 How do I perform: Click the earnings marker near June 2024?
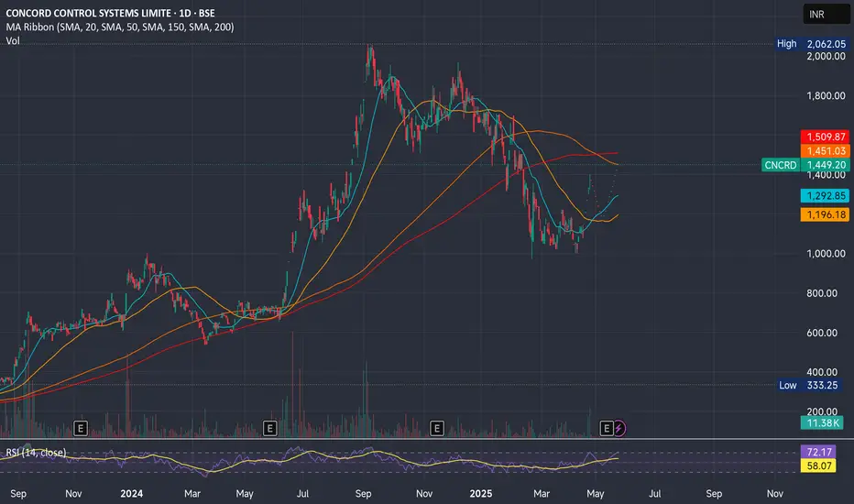click(269, 428)
